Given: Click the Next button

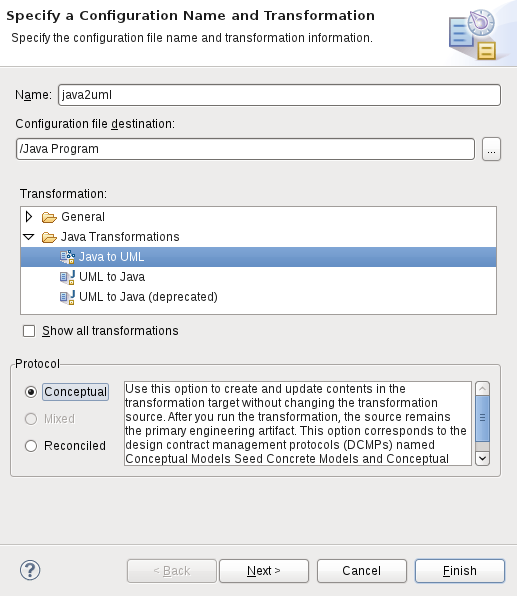Looking at the screenshot, I should click(264, 571).
